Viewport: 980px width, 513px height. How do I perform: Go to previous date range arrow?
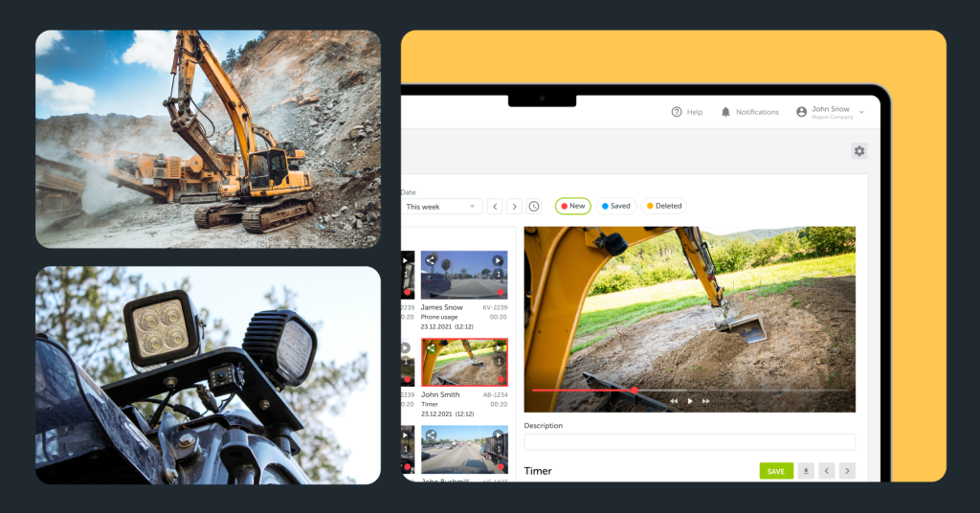(x=495, y=206)
